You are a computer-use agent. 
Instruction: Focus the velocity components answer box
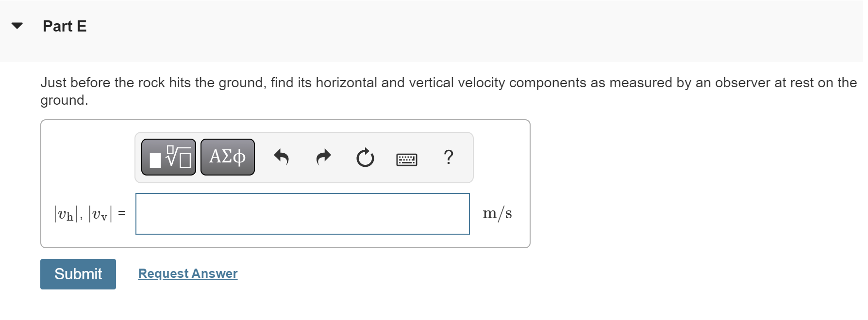[302, 214]
